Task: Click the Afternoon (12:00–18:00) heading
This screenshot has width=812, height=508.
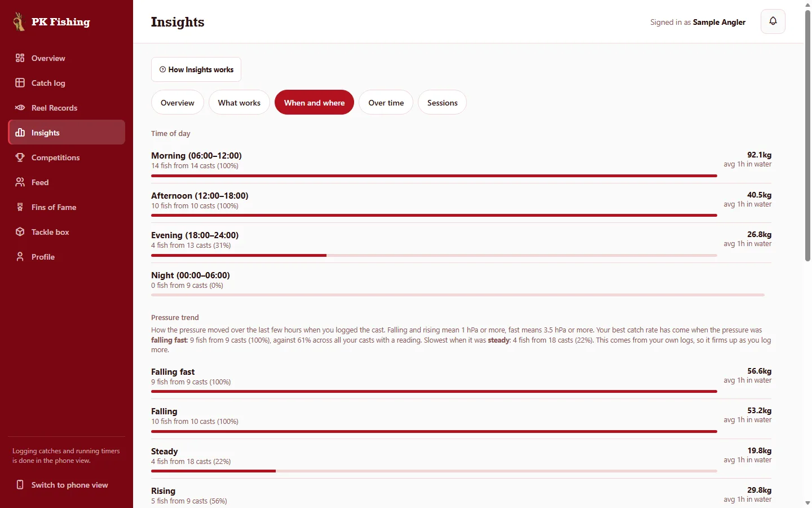Action: 200,195
